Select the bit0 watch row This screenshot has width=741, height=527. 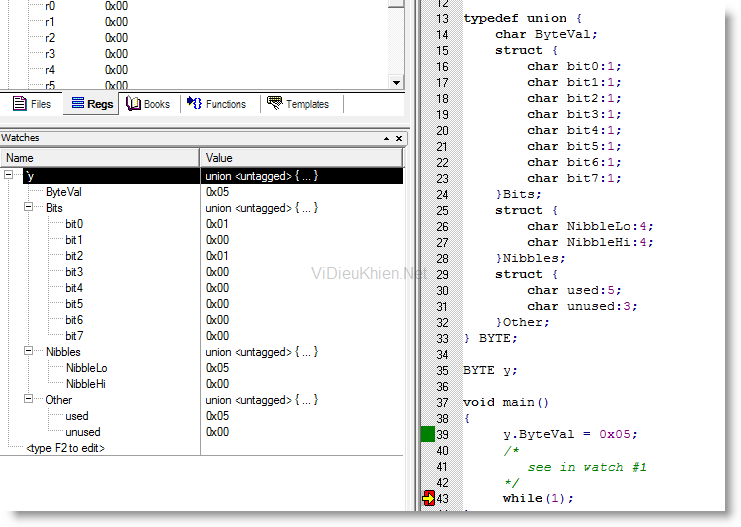tap(74, 224)
